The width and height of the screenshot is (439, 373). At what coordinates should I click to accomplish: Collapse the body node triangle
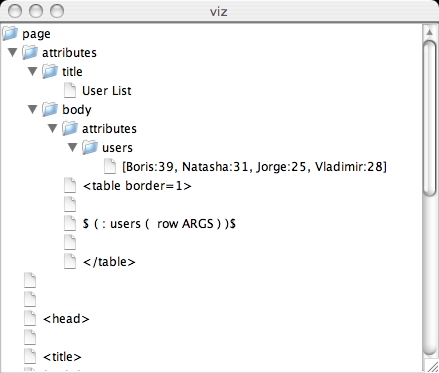[33, 109]
